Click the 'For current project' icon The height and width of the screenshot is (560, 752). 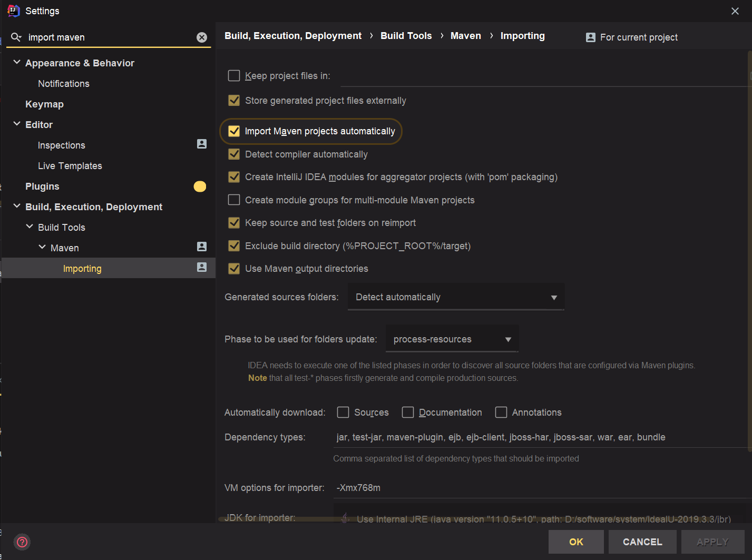tap(591, 37)
